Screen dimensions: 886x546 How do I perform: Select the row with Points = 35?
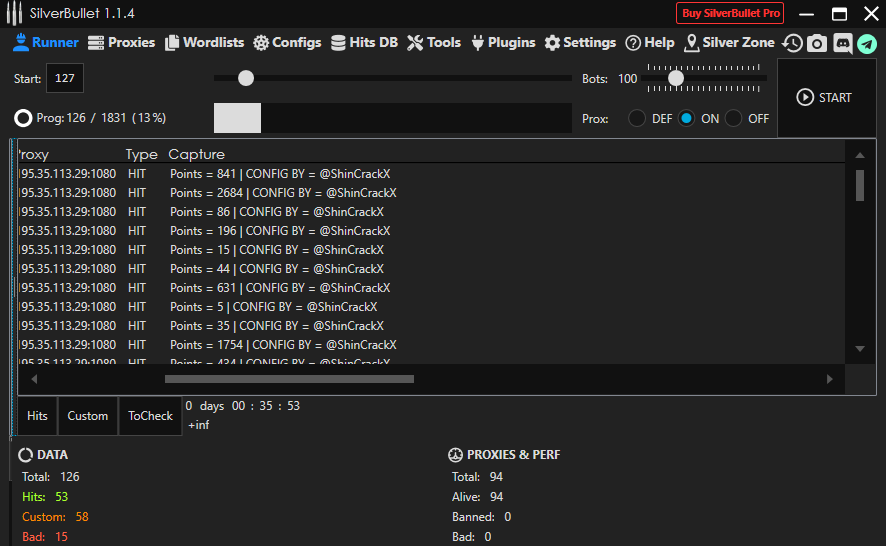tap(431, 326)
